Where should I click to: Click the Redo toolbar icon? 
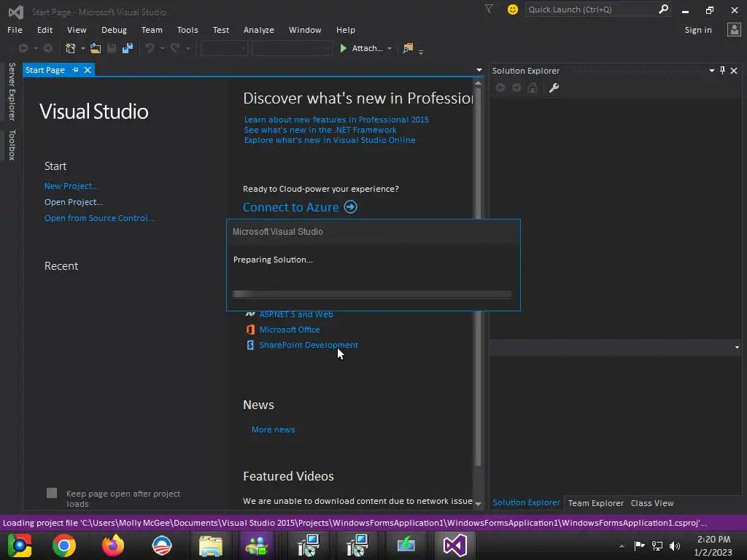click(x=175, y=48)
